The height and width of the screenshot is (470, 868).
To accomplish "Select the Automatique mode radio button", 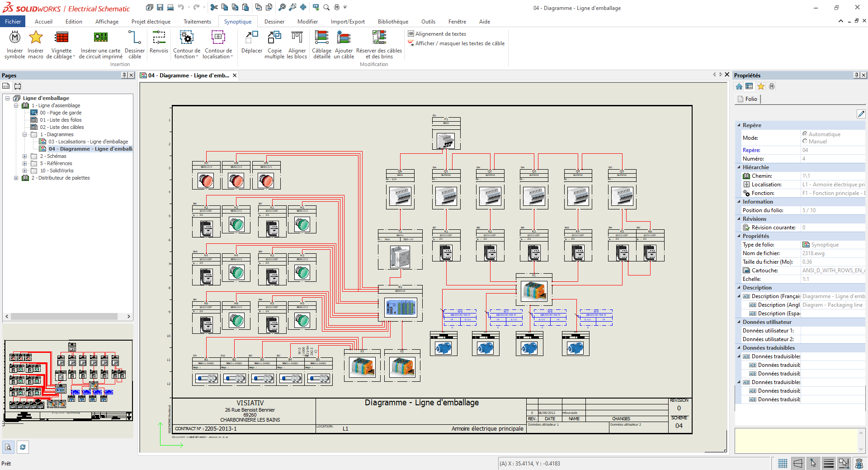I will pyautogui.click(x=805, y=134).
